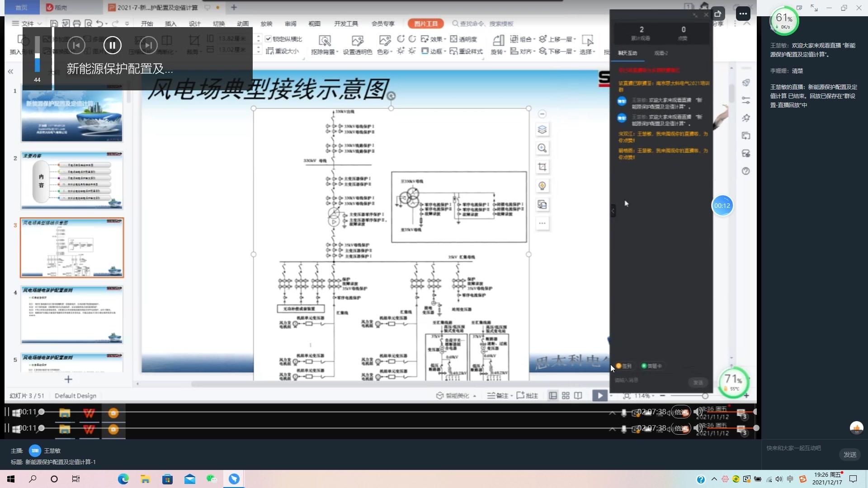868x488 pixels.
Task: Click the plus button to add slide
Action: click(x=68, y=379)
